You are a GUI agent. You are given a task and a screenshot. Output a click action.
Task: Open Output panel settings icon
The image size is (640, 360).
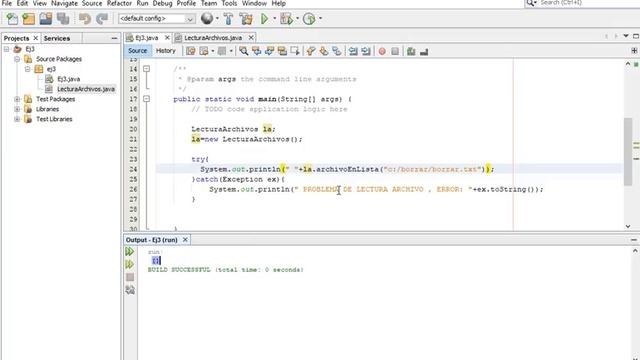pos(130,290)
